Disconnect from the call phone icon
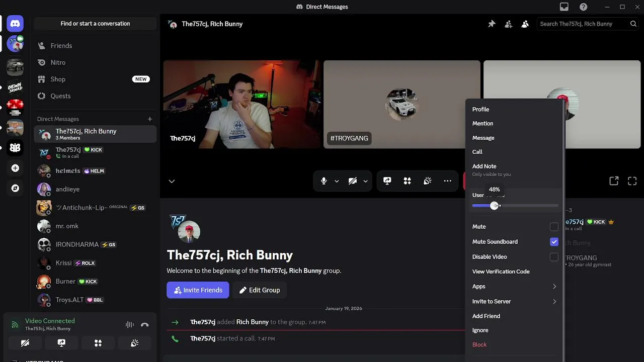 click(x=145, y=325)
